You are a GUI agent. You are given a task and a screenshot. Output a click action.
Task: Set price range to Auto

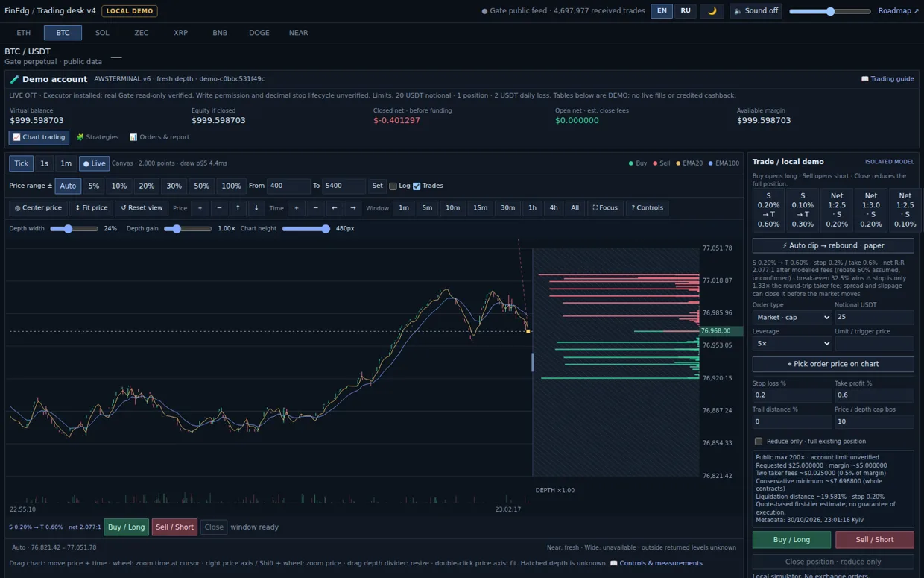68,186
